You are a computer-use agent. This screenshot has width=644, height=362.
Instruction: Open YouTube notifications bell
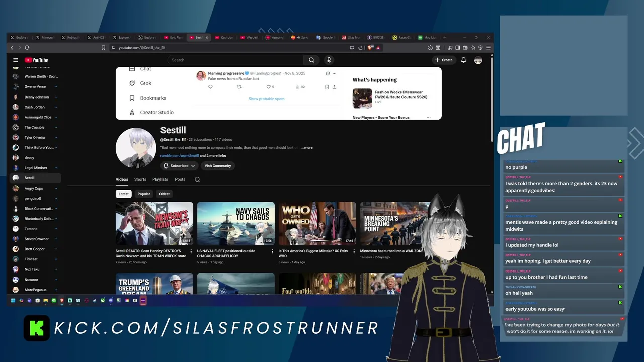pyautogui.click(x=463, y=60)
